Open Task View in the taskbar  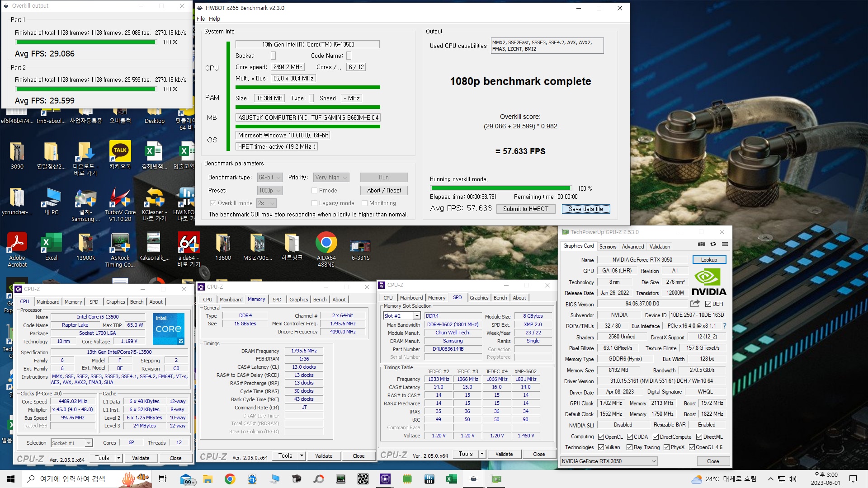pyautogui.click(x=163, y=479)
